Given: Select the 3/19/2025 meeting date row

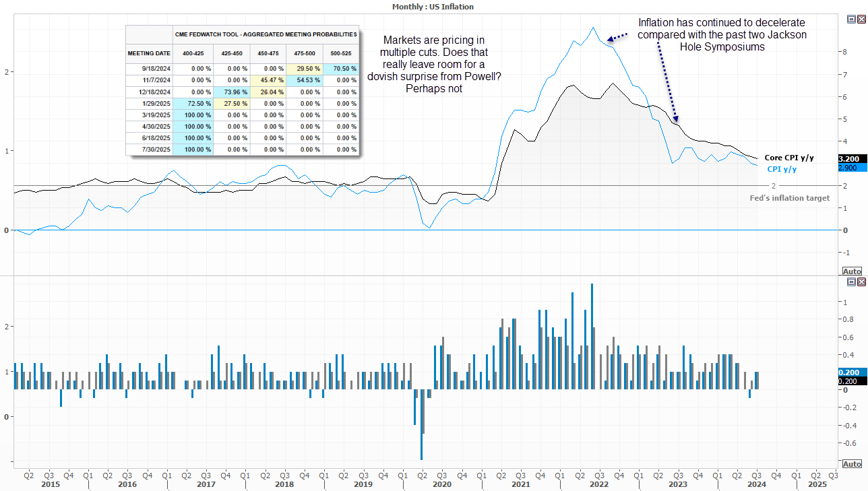Looking at the screenshot, I should 242,115.
